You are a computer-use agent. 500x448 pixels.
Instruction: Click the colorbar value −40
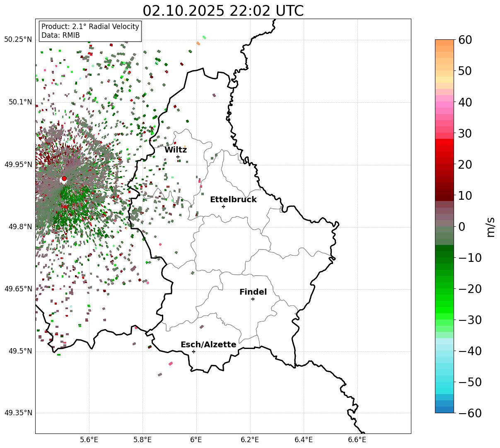click(x=470, y=351)
